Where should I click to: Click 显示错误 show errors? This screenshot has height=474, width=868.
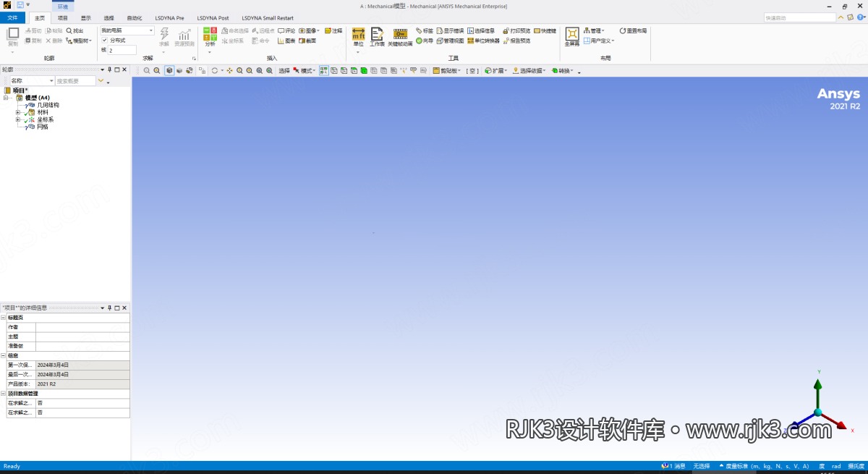click(450, 31)
